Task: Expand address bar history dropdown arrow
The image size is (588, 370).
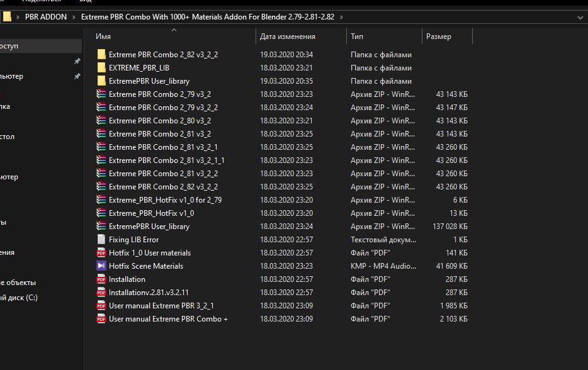Action: (580, 17)
